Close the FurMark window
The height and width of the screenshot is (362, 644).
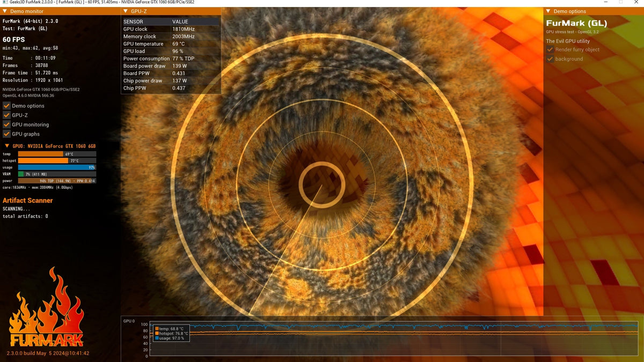point(636,2)
